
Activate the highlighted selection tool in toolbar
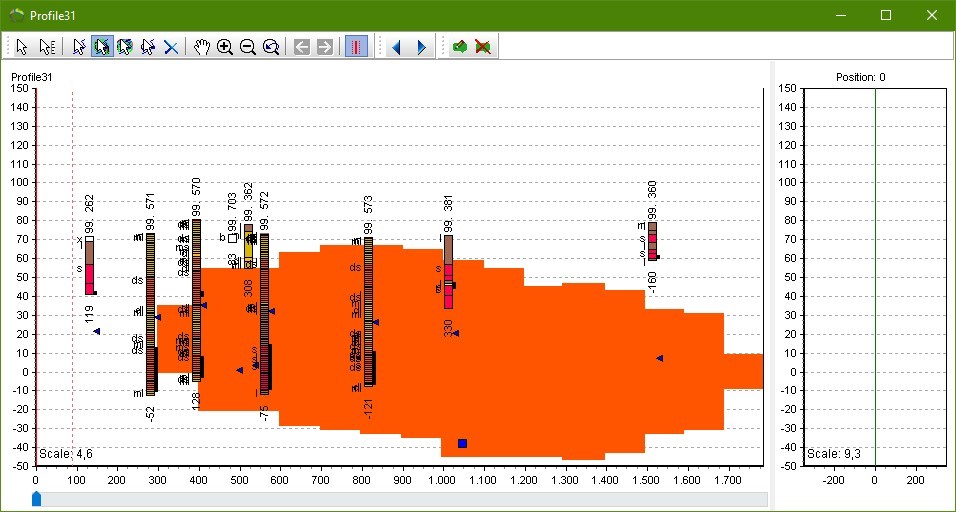click(x=102, y=47)
